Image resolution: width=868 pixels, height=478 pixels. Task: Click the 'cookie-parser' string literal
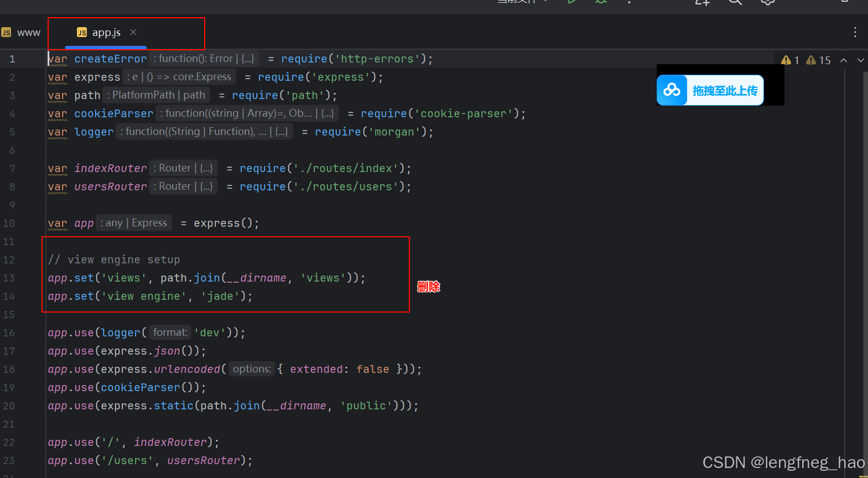point(464,113)
